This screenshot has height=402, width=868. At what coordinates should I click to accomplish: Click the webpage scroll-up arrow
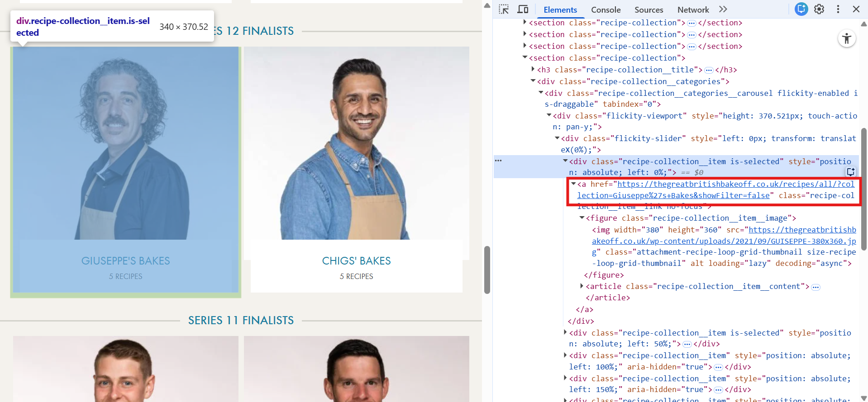tap(487, 5)
